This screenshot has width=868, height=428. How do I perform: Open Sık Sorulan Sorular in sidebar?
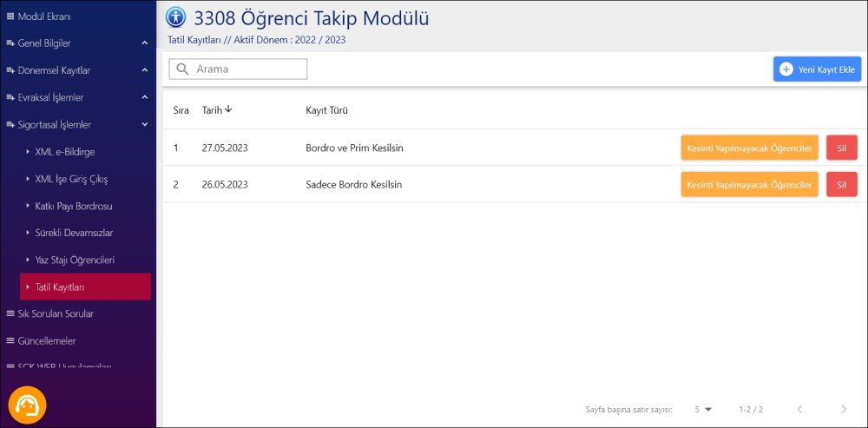56,313
